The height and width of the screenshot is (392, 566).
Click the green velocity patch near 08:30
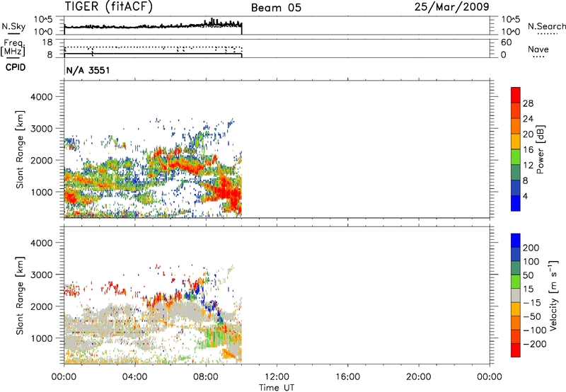(x=215, y=338)
